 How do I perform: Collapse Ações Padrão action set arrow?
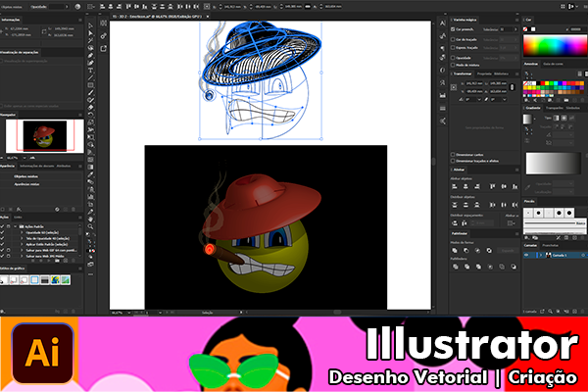(x=16, y=226)
